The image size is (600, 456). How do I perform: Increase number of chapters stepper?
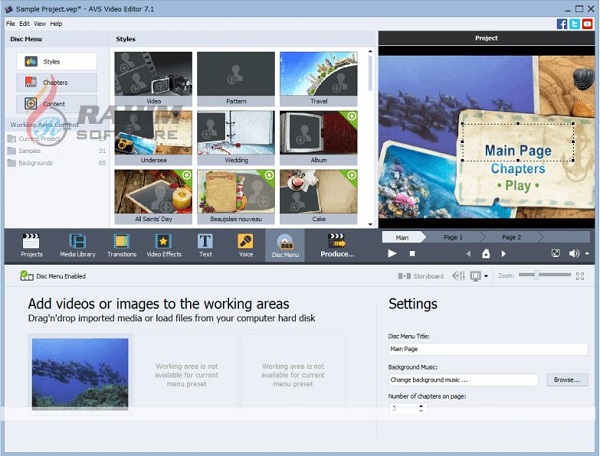[421, 405]
